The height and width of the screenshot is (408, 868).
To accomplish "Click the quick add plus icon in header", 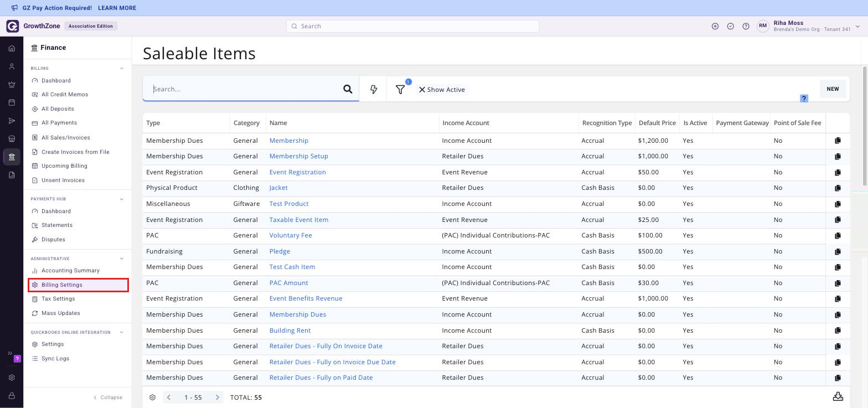I will click(715, 26).
